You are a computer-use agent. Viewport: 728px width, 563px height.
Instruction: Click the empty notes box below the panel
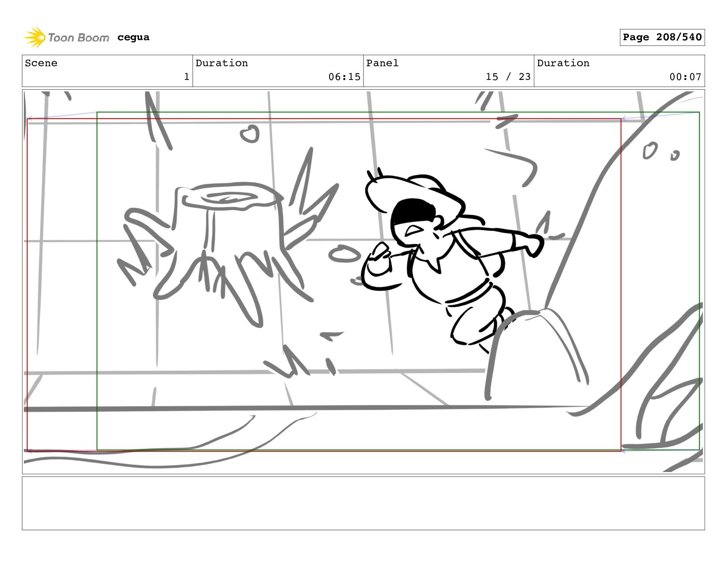tap(364, 503)
